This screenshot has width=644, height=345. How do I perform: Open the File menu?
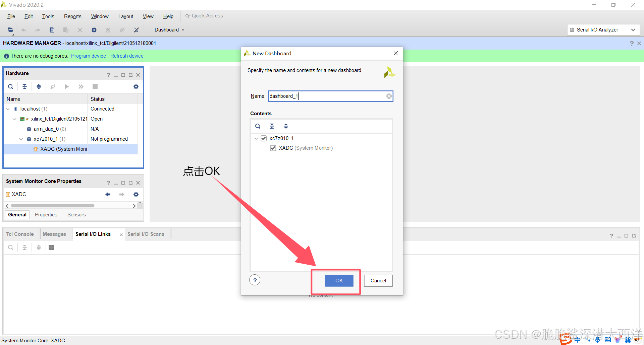click(x=11, y=16)
